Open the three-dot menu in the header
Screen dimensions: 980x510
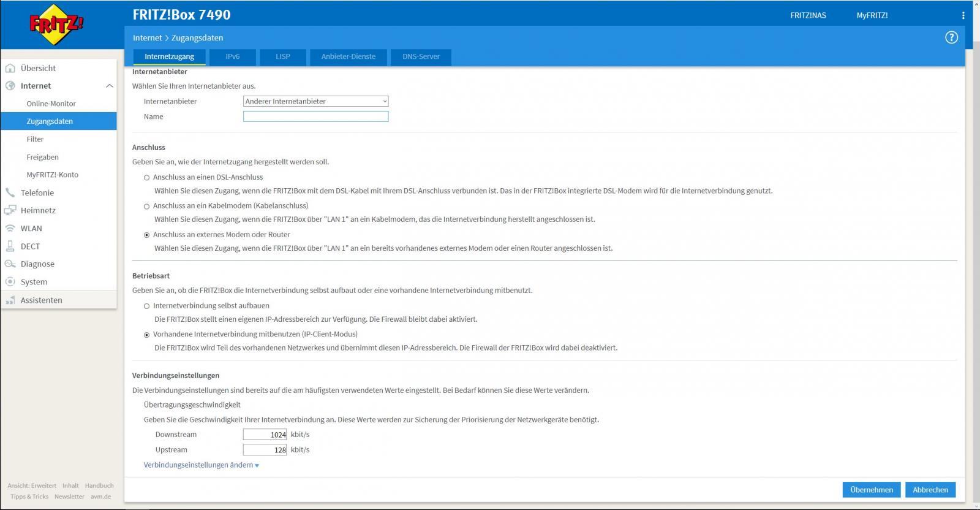tap(963, 15)
